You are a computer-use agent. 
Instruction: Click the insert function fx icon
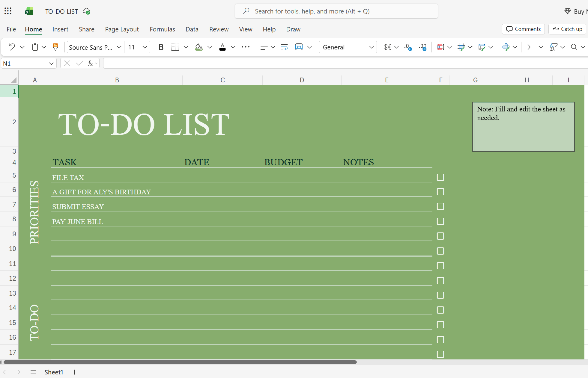click(90, 63)
